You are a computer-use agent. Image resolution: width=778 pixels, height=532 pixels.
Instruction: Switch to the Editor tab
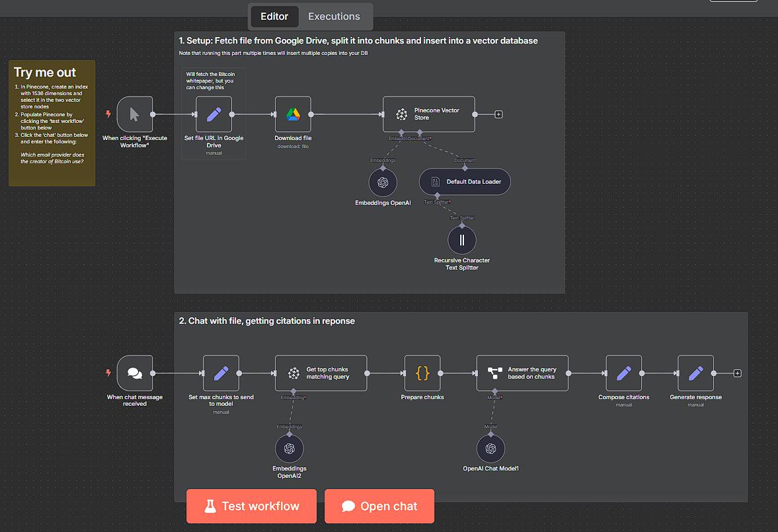[x=274, y=17]
